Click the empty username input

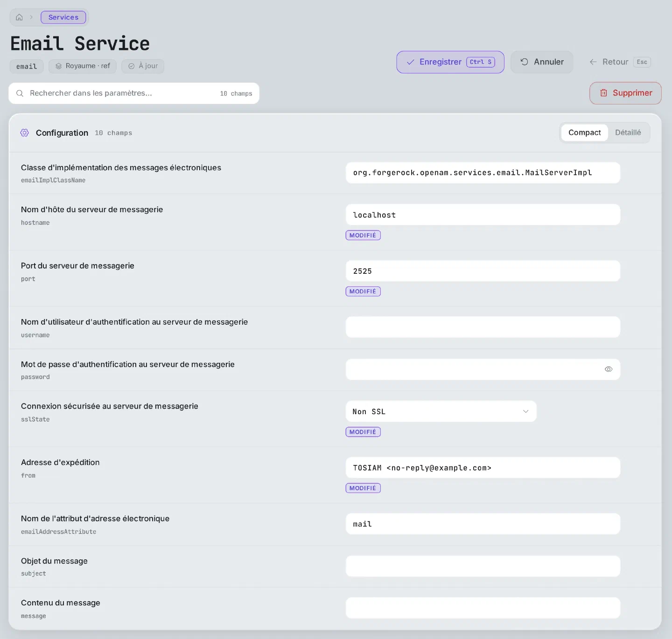pyautogui.click(x=483, y=327)
